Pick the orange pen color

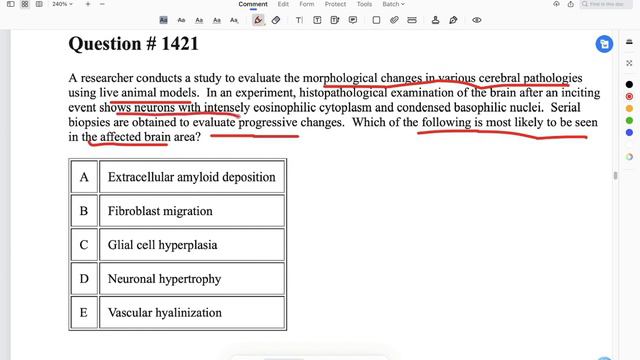(x=629, y=109)
